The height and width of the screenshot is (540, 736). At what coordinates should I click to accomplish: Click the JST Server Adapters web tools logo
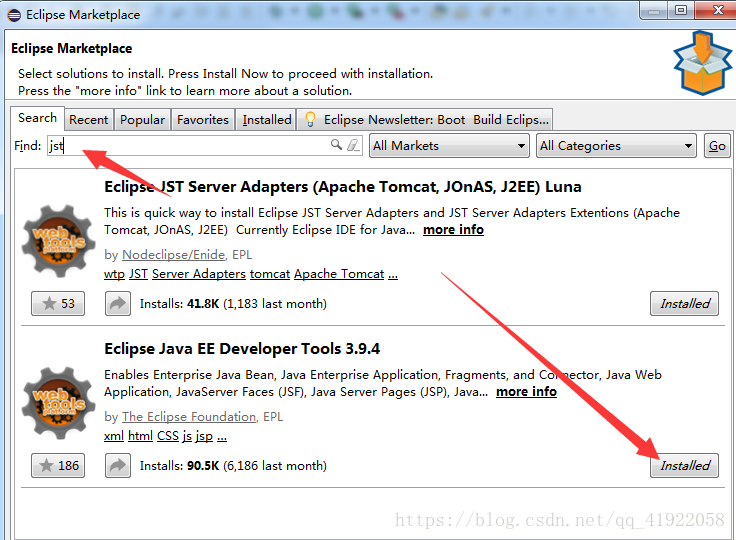[x=59, y=242]
